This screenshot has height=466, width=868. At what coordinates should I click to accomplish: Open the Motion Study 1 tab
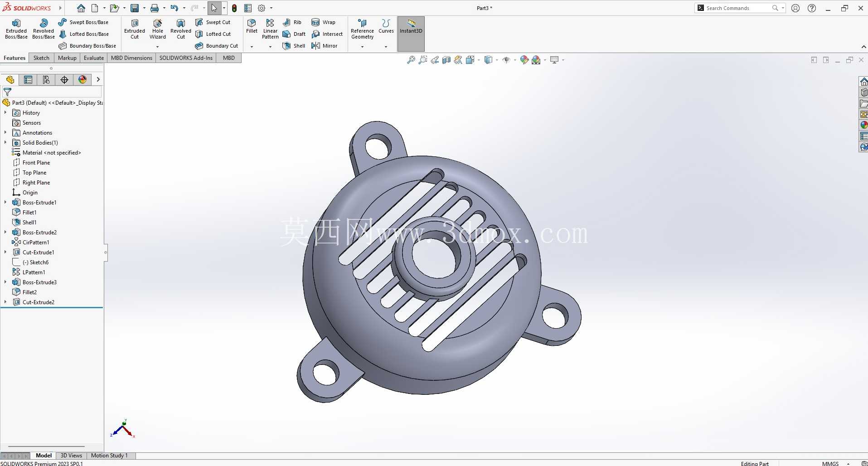click(109, 456)
